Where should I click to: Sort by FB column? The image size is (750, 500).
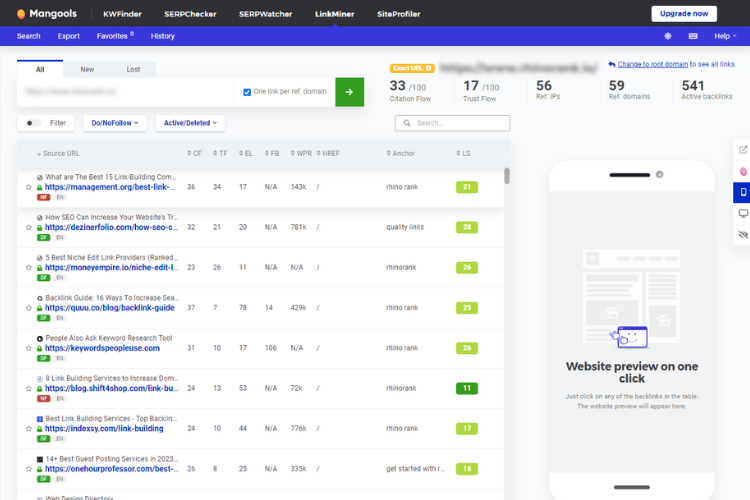click(x=272, y=154)
